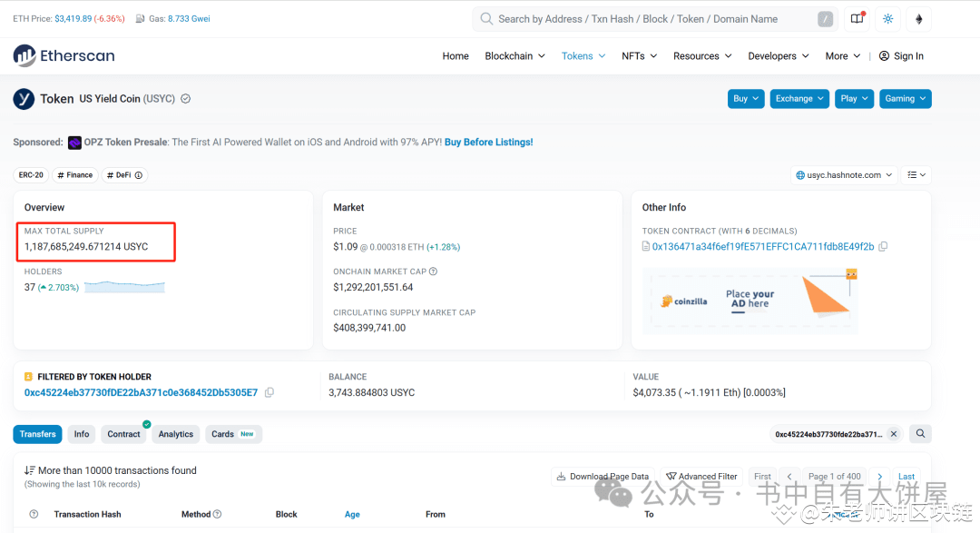Click the Finance tag
The width and height of the screenshot is (980, 533).
(x=75, y=175)
